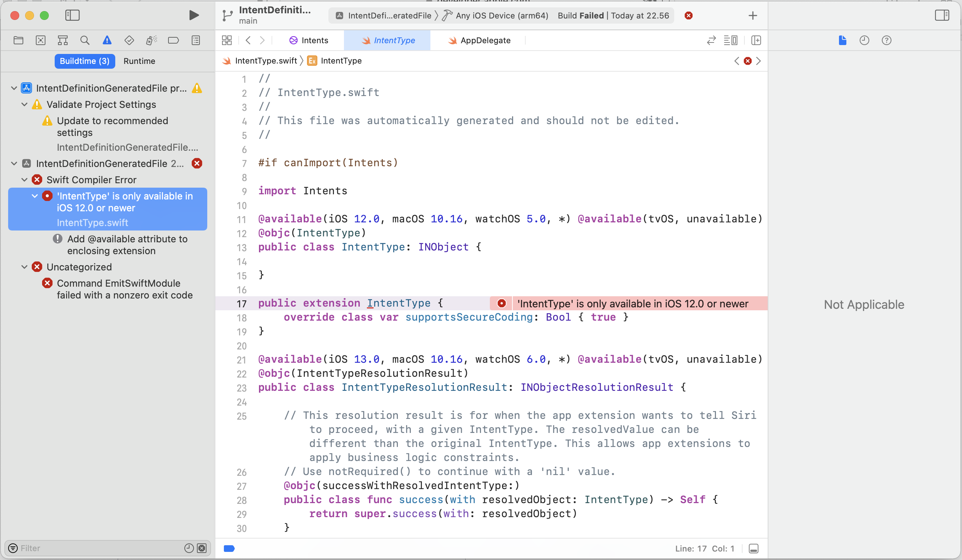Open the Breakpoint navigator icon

pyautogui.click(x=173, y=41)
